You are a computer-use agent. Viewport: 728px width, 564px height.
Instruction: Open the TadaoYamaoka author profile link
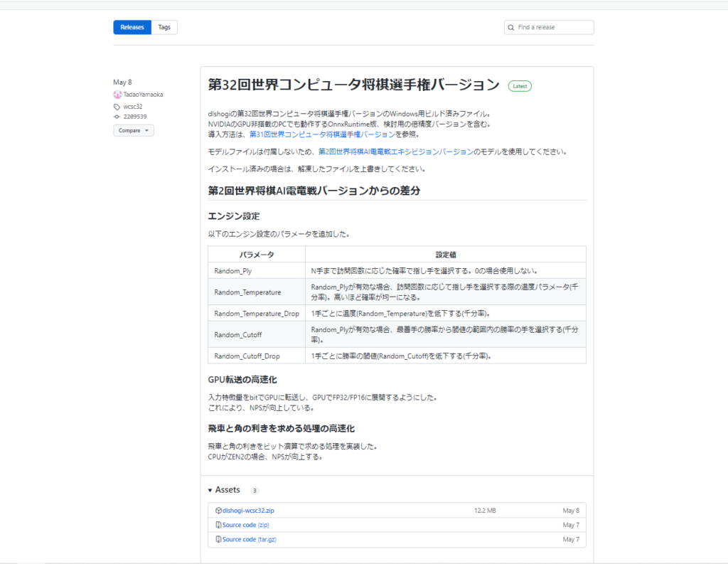click(x=143, y=95)
